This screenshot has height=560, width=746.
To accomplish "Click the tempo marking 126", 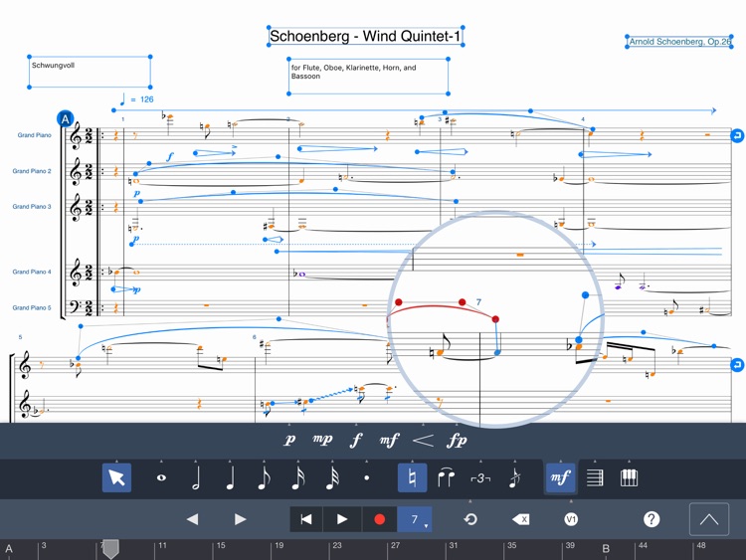I will pos(136,99).
